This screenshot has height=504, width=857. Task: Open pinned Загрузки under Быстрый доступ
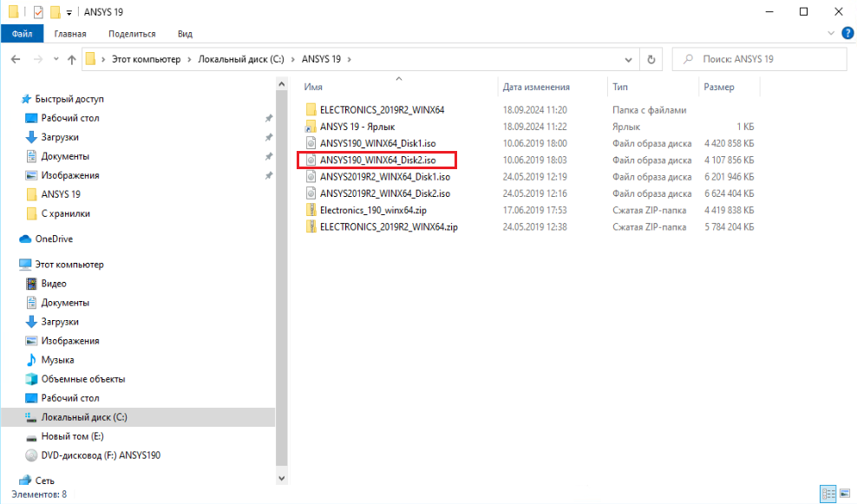(60, 137)
